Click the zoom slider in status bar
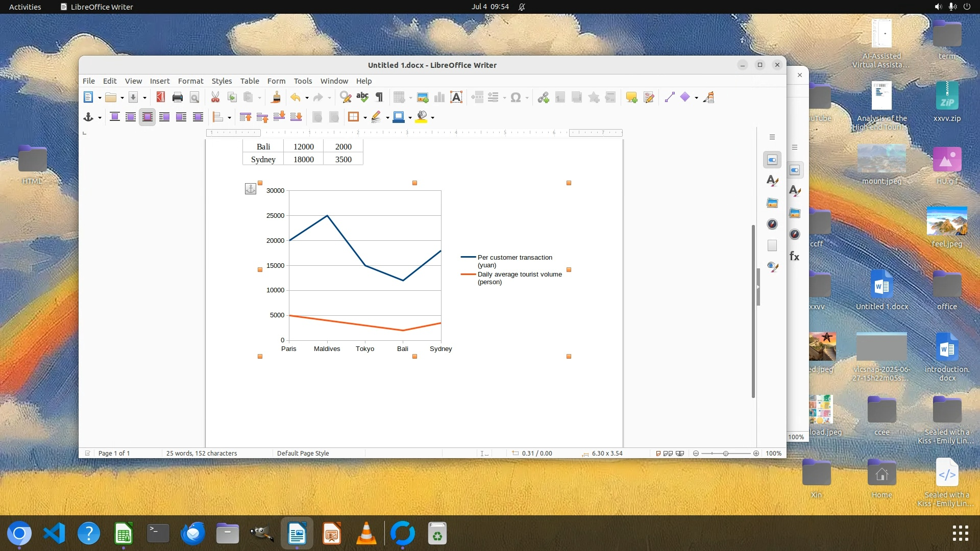This screenshot has width=980, height=551. (x=725, y=453)
